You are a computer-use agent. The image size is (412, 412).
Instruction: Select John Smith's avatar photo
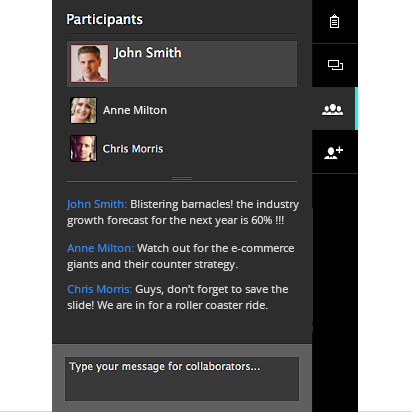(x=89, y=63)
